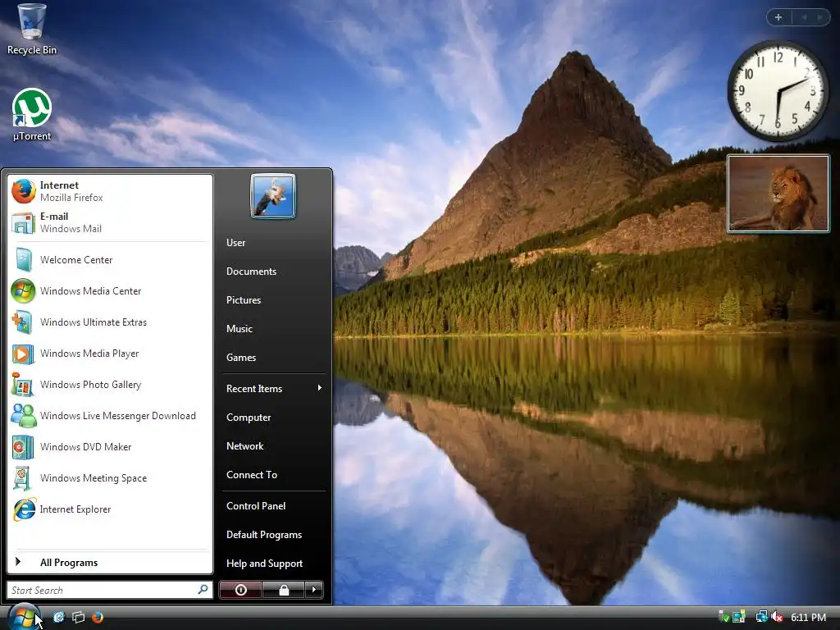Launch Welcome Center
840x630 pixels.
point(110,260)
